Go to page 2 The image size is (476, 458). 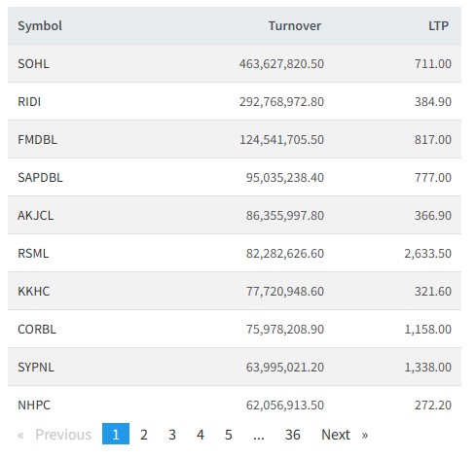click(144, 435)
